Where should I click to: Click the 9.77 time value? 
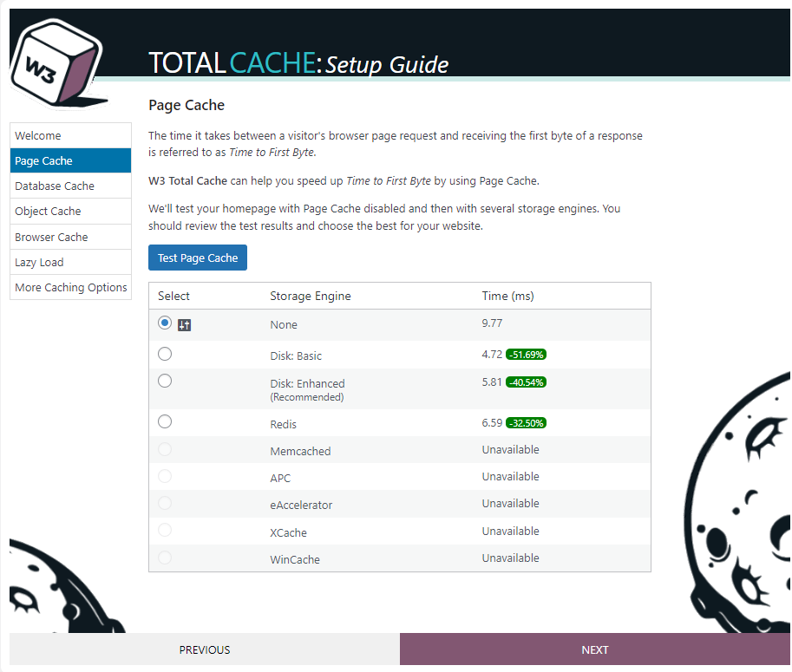pos(492,323)
